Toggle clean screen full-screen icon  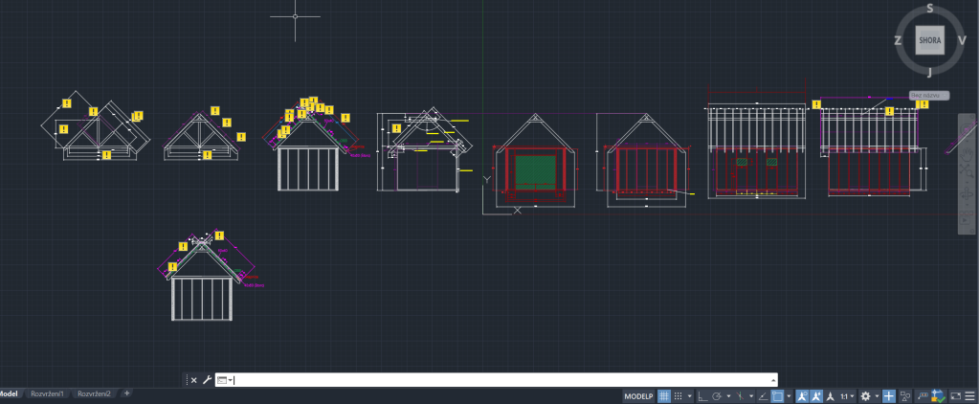coord(955,396)
